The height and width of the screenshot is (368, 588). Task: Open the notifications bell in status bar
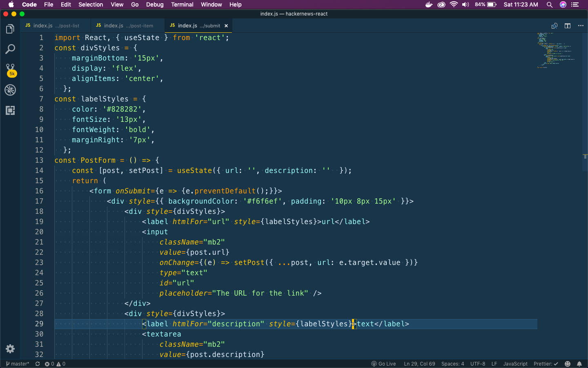(x=579, y=364)
